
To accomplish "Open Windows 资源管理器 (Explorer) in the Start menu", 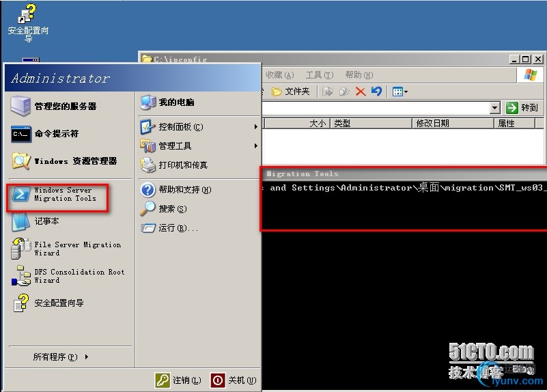I will (x=64, y=160).
